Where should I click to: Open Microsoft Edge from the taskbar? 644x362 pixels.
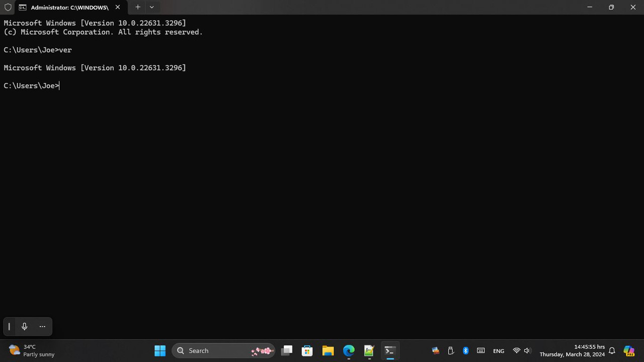[349, 350]
